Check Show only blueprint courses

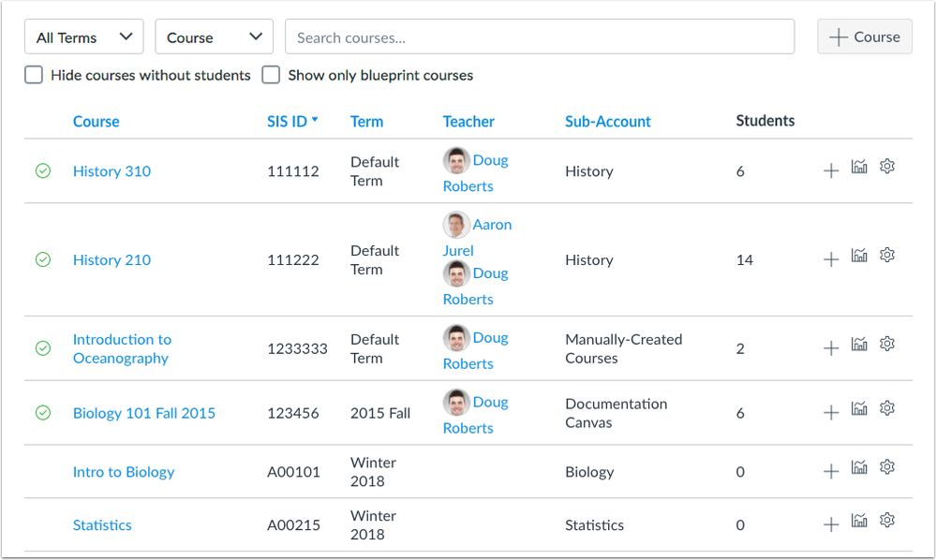tap(271, 74)
